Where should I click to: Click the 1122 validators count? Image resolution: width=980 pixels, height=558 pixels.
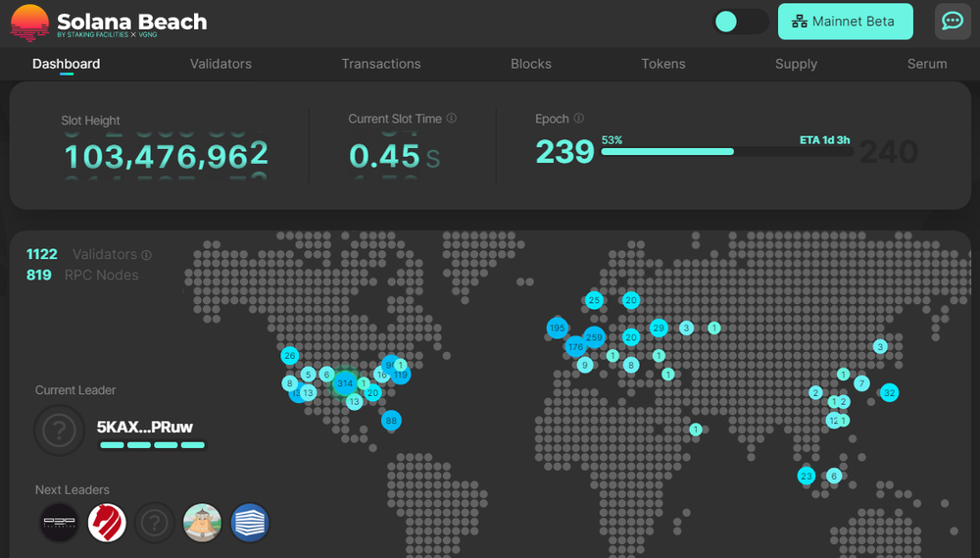coord(42,254)
